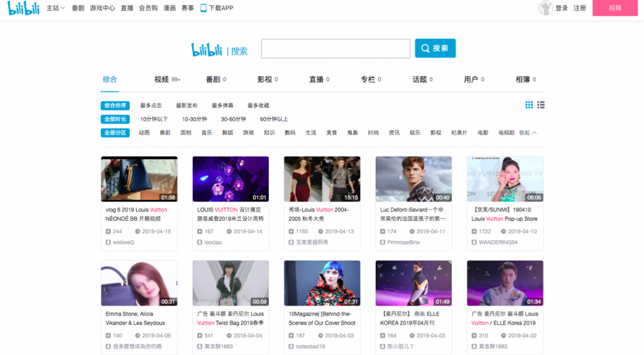
Task: Click uploader icon next to PrimroseBinx
Action: pyautogui.click(x=383, y=242)
